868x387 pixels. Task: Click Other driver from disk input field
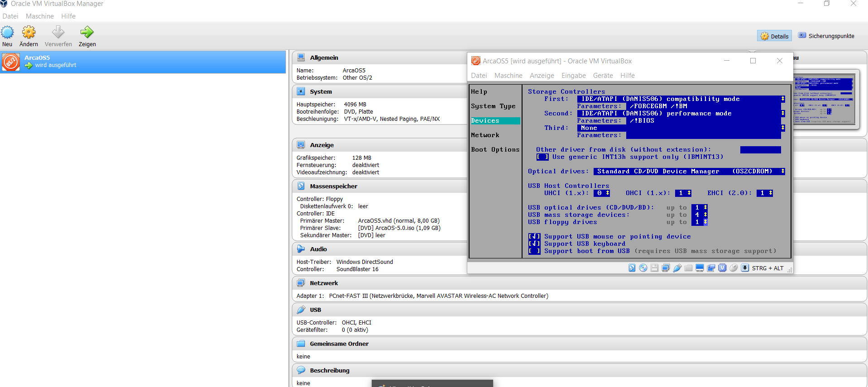coord(761,150)
